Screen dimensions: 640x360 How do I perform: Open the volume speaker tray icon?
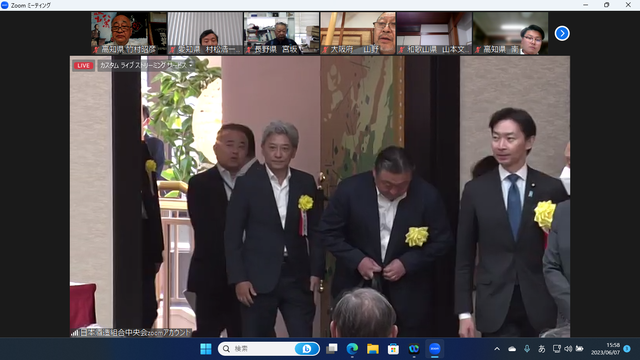pyautogui.click(x=568, y=349)
